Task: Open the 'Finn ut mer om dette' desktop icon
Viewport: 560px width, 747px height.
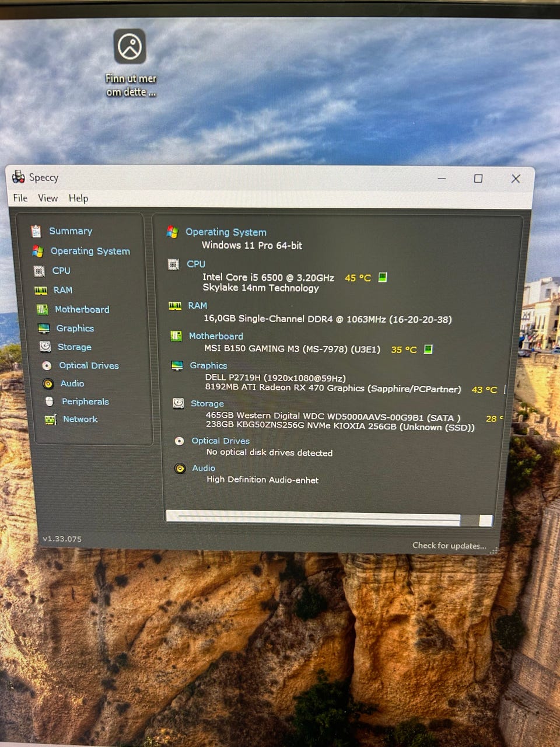Action: [x=130, y=63]
